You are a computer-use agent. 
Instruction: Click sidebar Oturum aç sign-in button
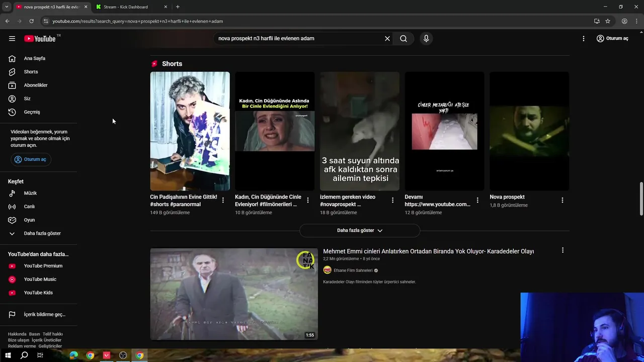pos(31,159)
